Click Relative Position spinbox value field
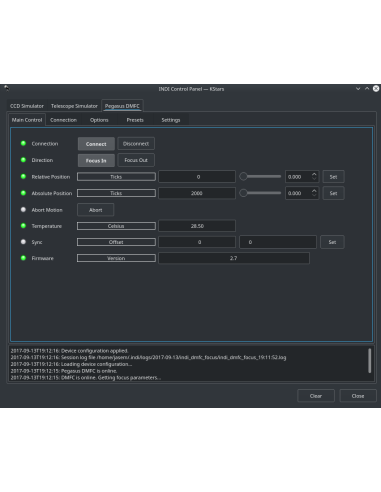381x492 pixels. coord(298,177)
